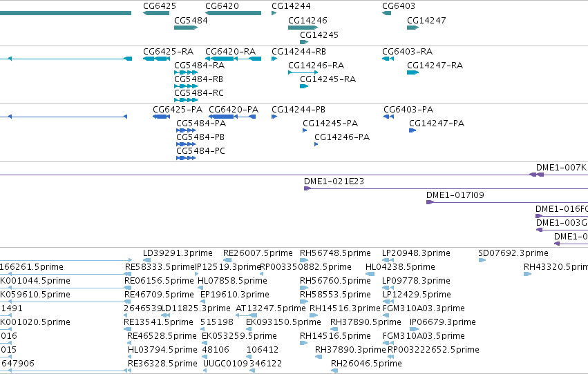
Task: Select the RP003222652.5prime EST label
Action: coord(433,351)
